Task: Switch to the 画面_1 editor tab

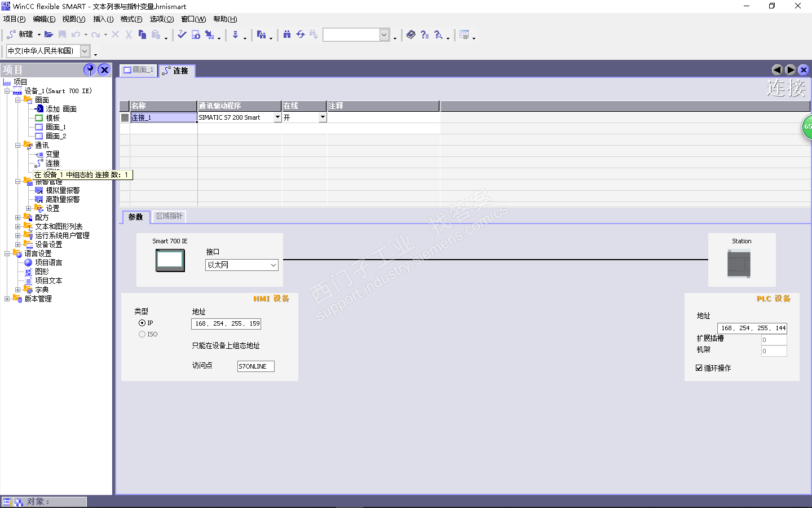Action: (138, 70)
